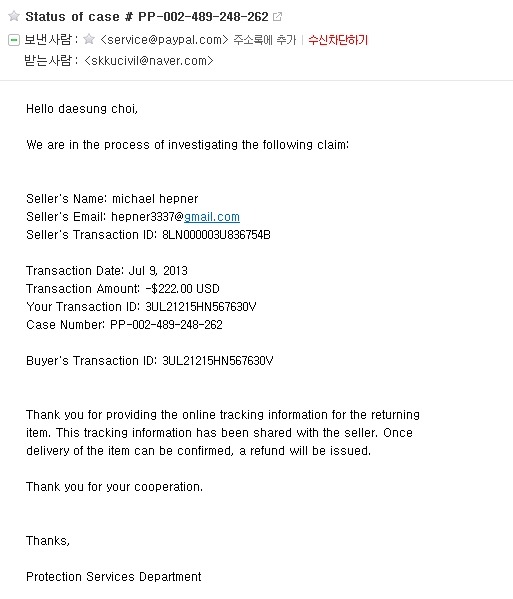Click Seller's Transaction ID 8LN000003U836754B

pos(216,235)
